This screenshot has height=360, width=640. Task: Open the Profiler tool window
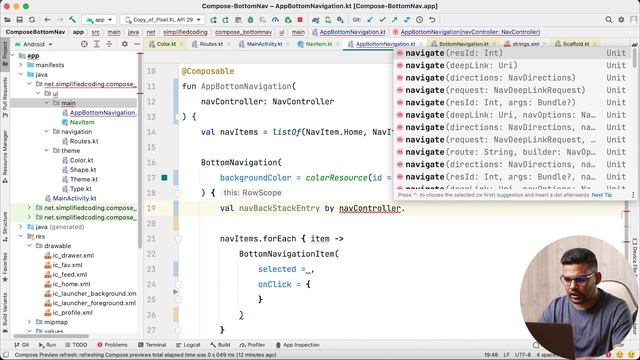point(252,345)
